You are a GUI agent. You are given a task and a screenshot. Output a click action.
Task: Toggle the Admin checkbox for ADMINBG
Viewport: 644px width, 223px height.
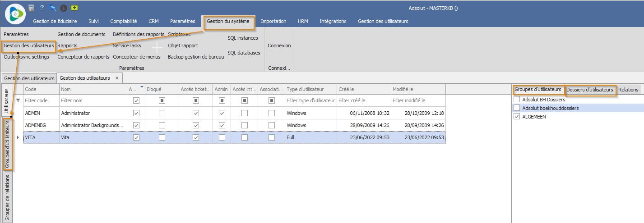(x=222, y=125)
